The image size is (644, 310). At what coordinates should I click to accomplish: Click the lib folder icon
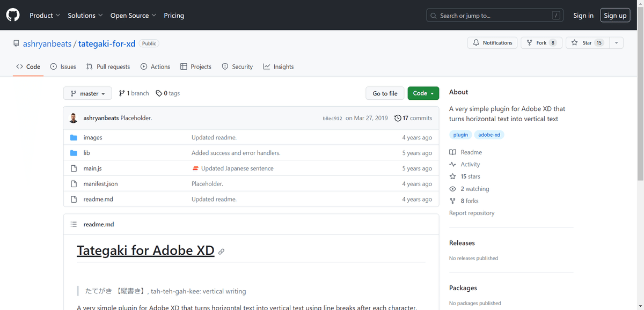click(x=74, y=153)
